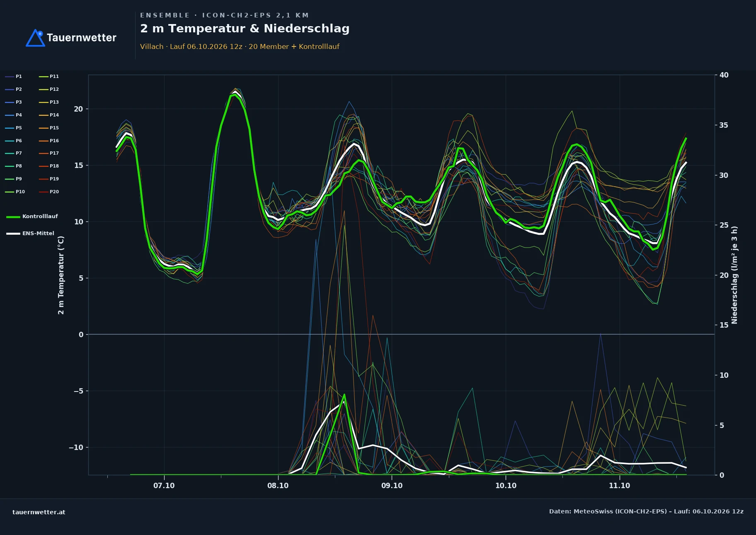Screen dimensions: 756x535
Task: Select the P11 legend entry
Action: (x=49, y=76)
